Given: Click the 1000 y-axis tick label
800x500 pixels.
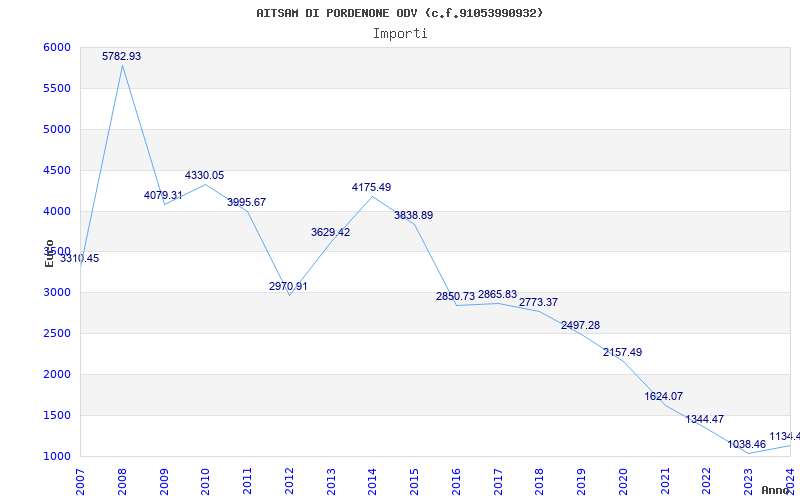Looking at the screenshot, I should (57, 457).
